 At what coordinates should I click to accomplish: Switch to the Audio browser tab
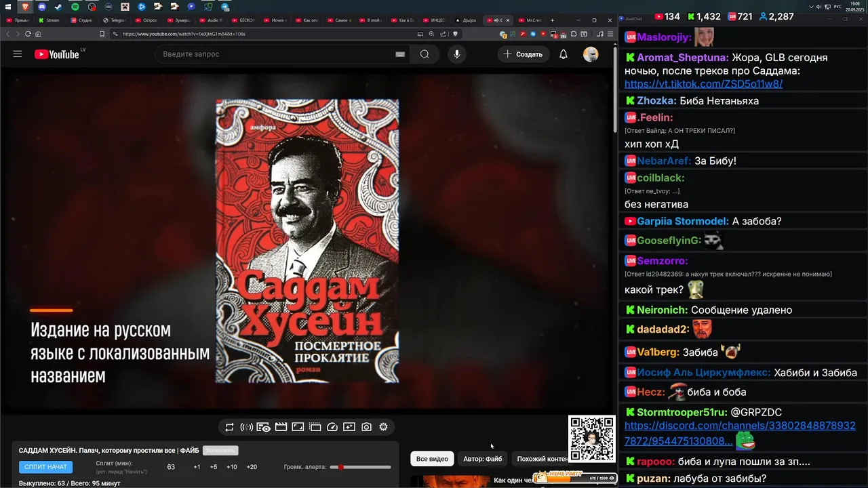point(212,20)
